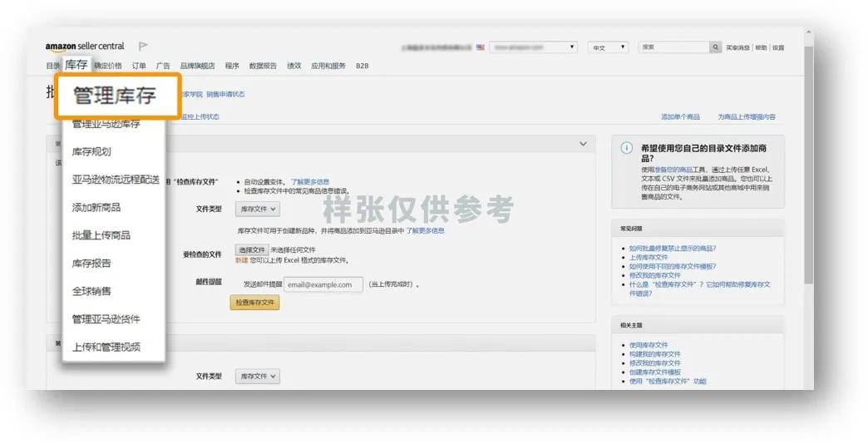Click the US flag marketplace icon
This screenshot has width=868, height=444.
[480, 47]
